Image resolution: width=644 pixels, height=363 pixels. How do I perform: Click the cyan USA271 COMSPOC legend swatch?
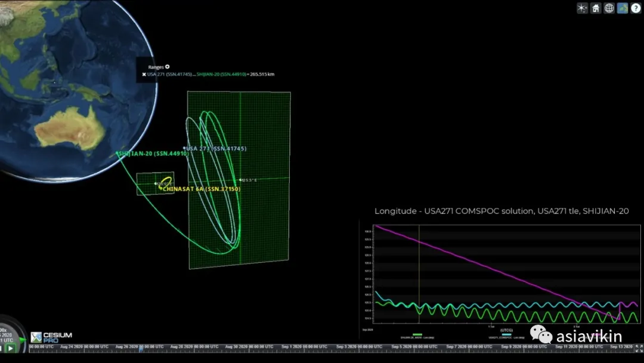(506, 334)
